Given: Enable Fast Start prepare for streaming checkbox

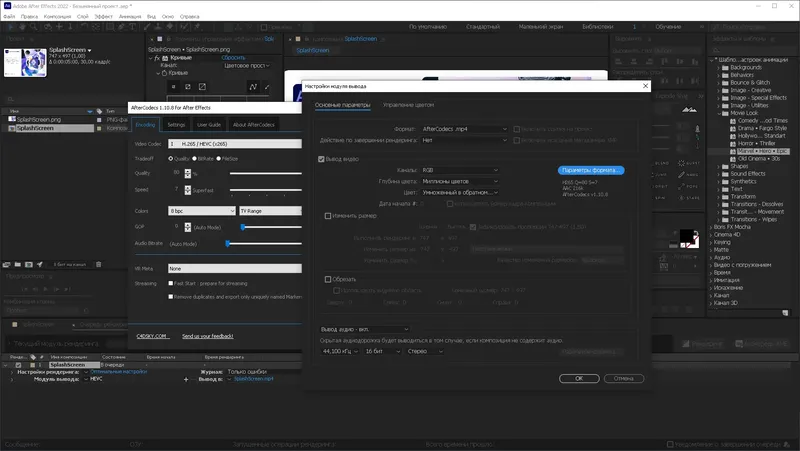Looking at the screenshot, I should tap(171, 283).
